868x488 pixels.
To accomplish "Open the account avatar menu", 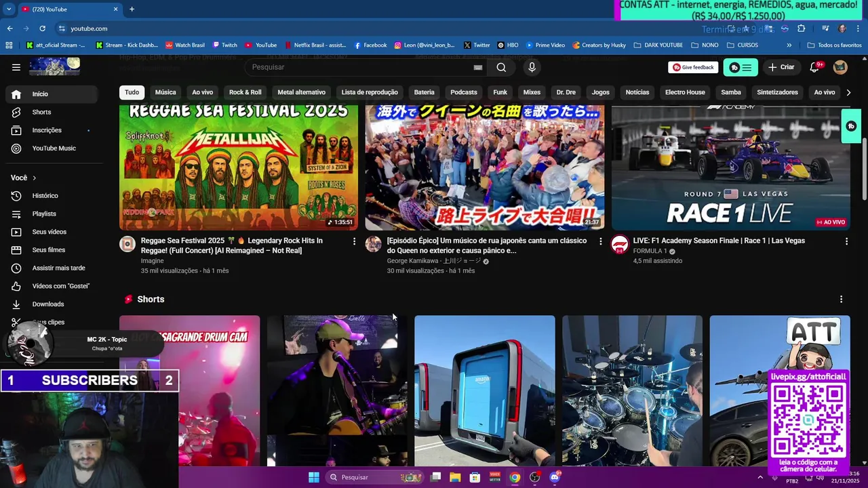I will pos(840,67).
